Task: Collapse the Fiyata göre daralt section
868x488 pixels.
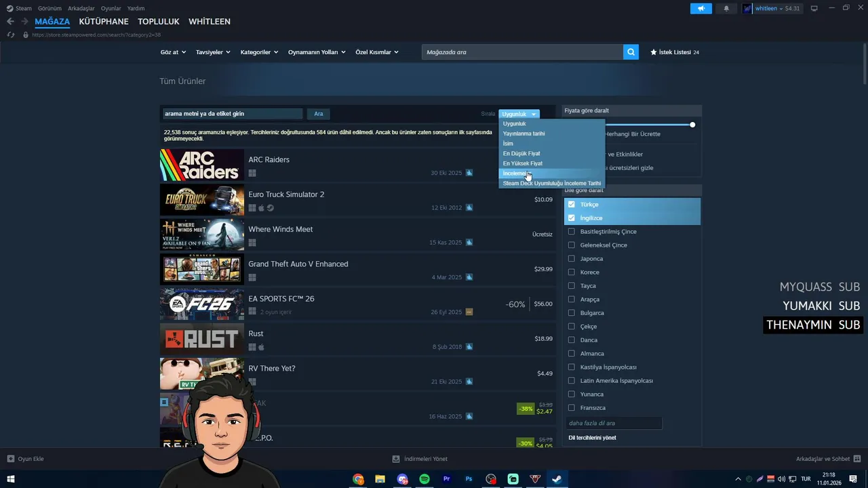Action: [x=632, y=110]
